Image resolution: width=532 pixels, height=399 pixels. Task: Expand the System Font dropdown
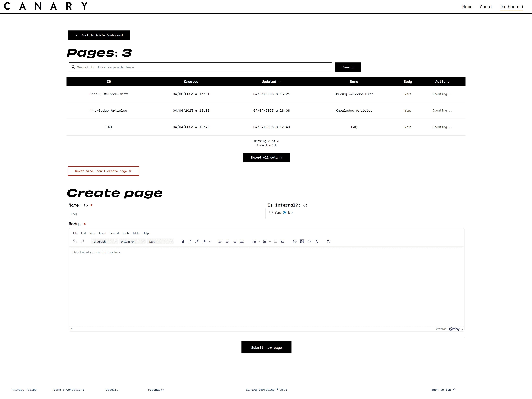coord(132,241)
